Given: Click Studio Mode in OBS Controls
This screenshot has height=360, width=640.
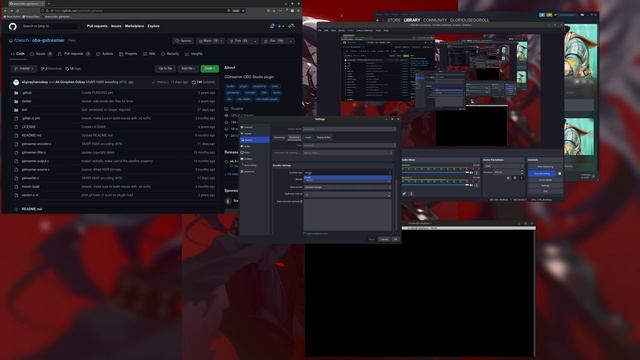Looking at the screenshot, I should click(545, 180).
